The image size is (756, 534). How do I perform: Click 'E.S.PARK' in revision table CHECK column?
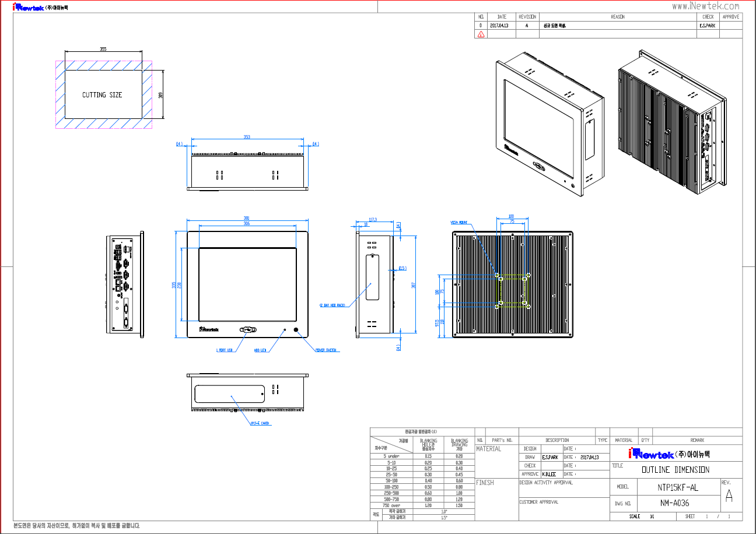tap(707, 26)
